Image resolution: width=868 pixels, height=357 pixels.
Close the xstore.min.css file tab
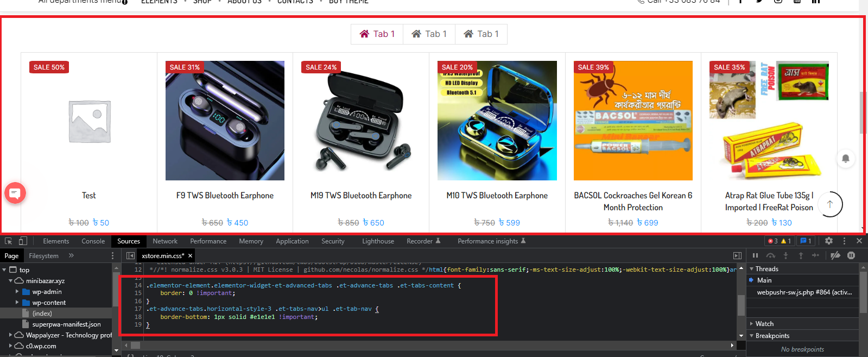point(191,255)
